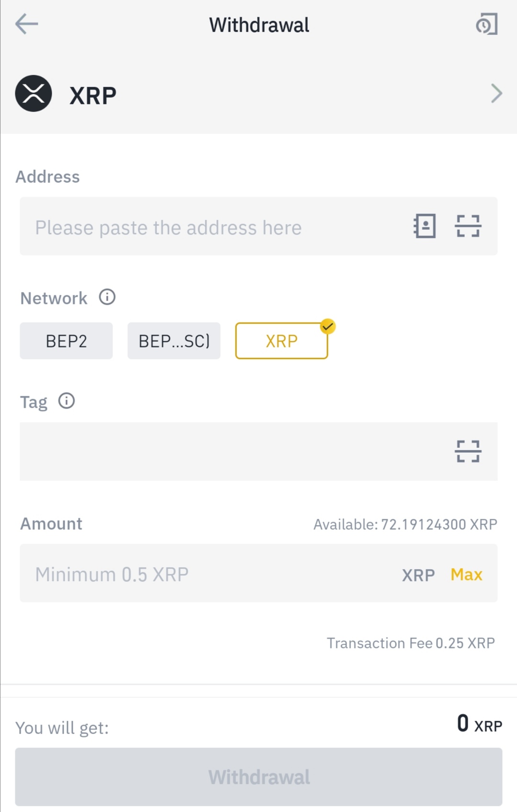Open the address book icon
This screenshot has height=812, width=517.
425,226
